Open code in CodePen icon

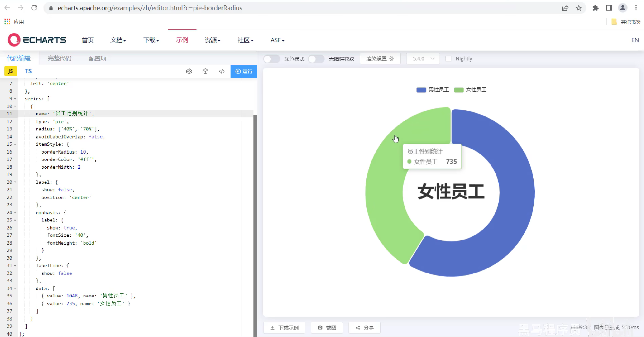tap(189, 71)
